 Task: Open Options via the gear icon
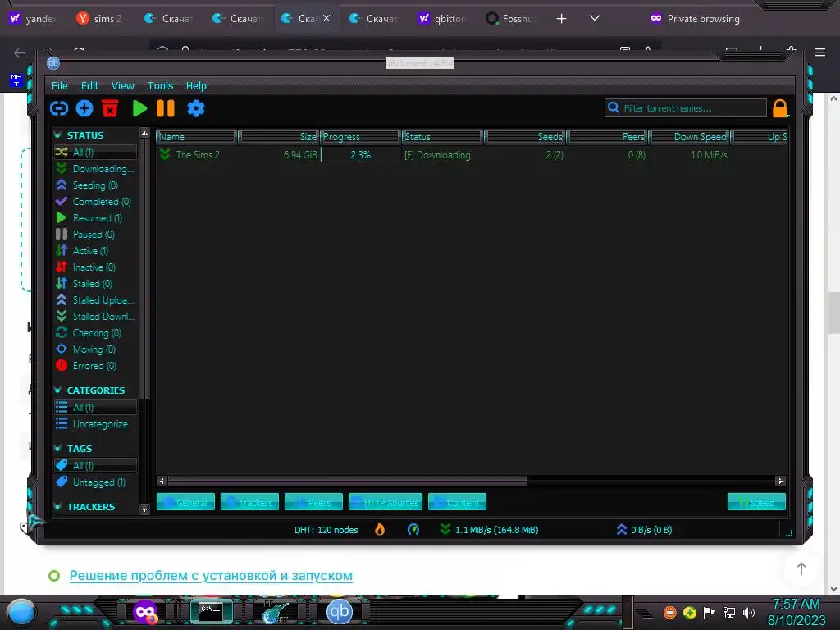195,109
